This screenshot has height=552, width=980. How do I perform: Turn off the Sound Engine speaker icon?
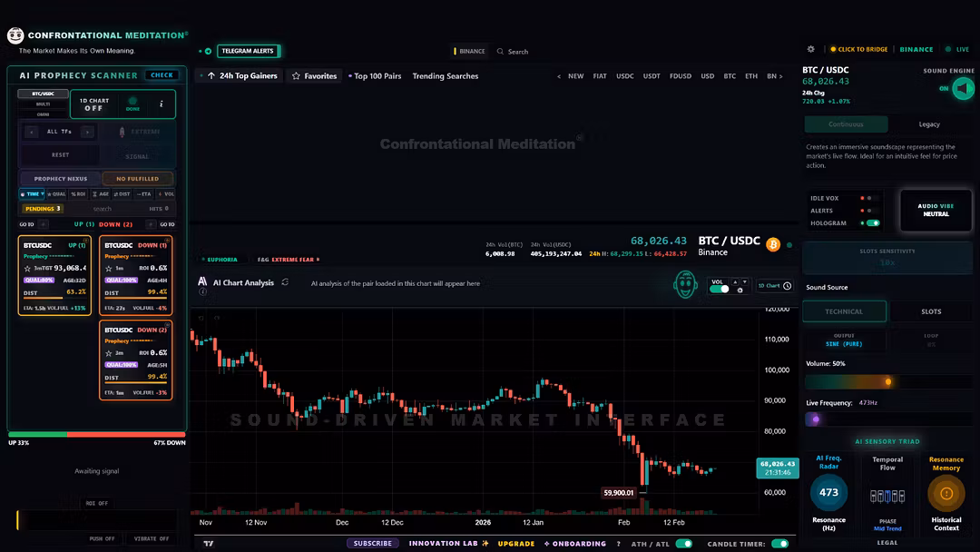coord(963,88)
